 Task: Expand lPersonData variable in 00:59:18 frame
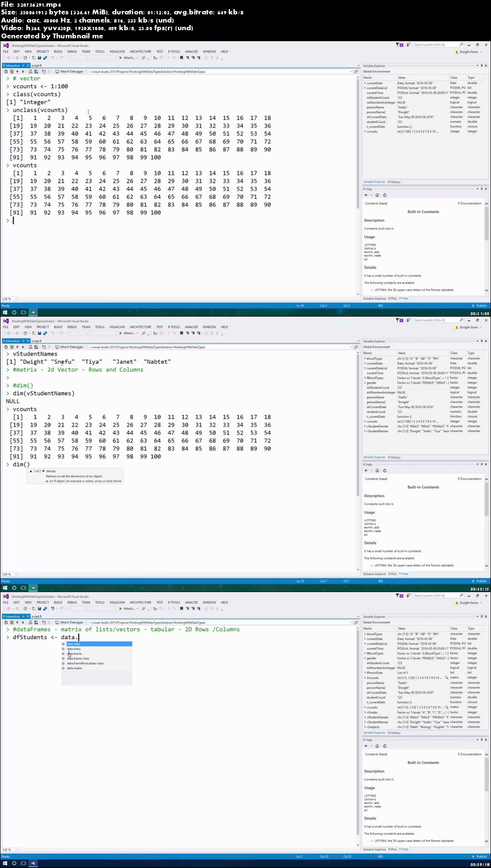tap(365, 673)
